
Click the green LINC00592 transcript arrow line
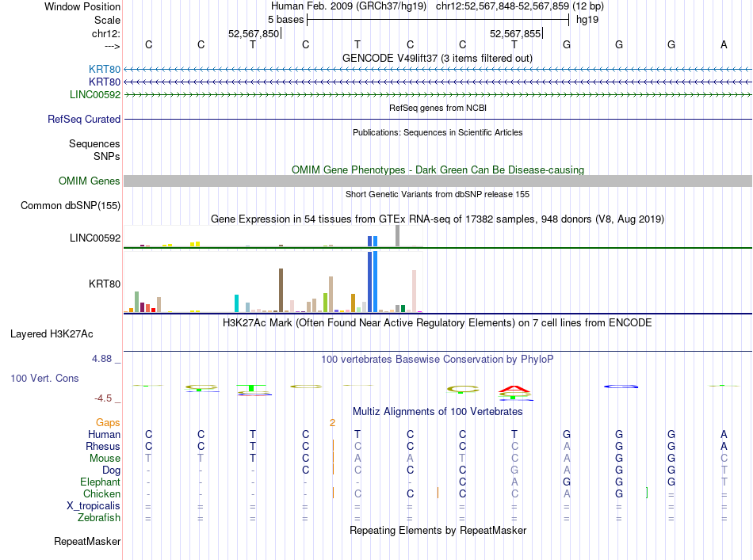click(438, 95)
